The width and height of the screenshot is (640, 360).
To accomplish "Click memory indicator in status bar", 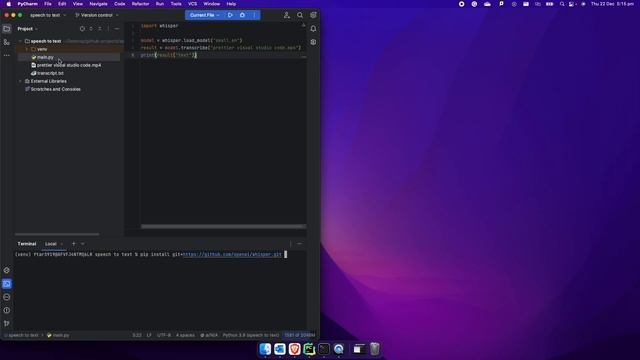I will pyautogui.click(x=300, y=335).
